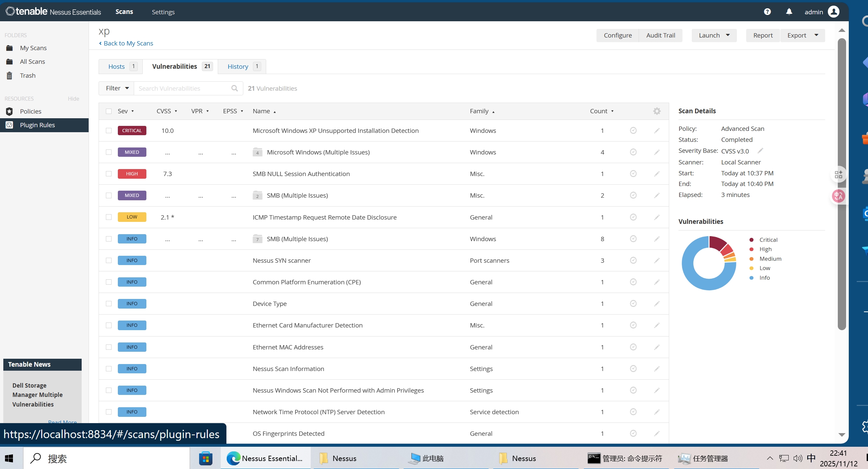Viewport: 868px width, 469px height.
Task: Open Trash folder in sidebar
Action: [27, 75]
